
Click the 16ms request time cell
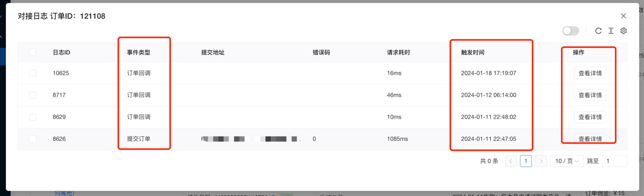click(x=394, y=73)
